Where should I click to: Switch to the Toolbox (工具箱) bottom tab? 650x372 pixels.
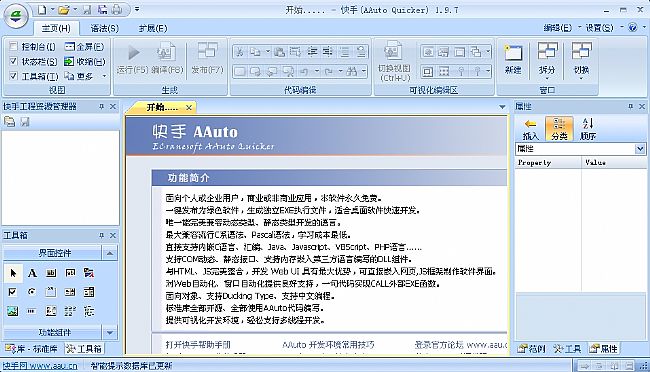tap(84, 349)
